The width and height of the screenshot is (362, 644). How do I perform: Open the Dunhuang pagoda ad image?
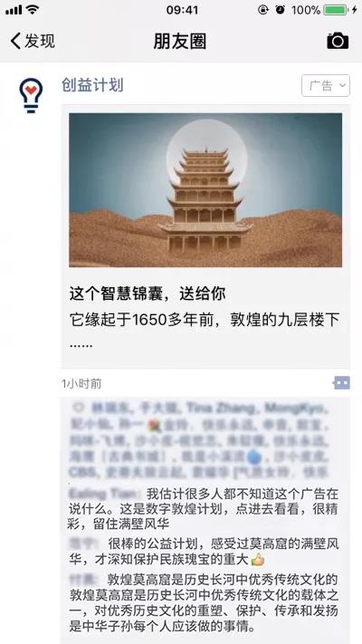pyautogui.click(x=205, y=190)
